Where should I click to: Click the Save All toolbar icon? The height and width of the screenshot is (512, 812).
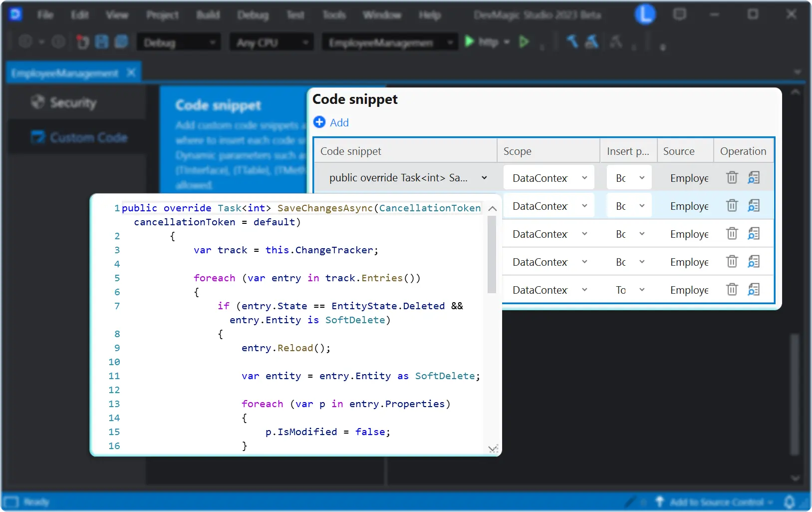(x=121, y=42)
